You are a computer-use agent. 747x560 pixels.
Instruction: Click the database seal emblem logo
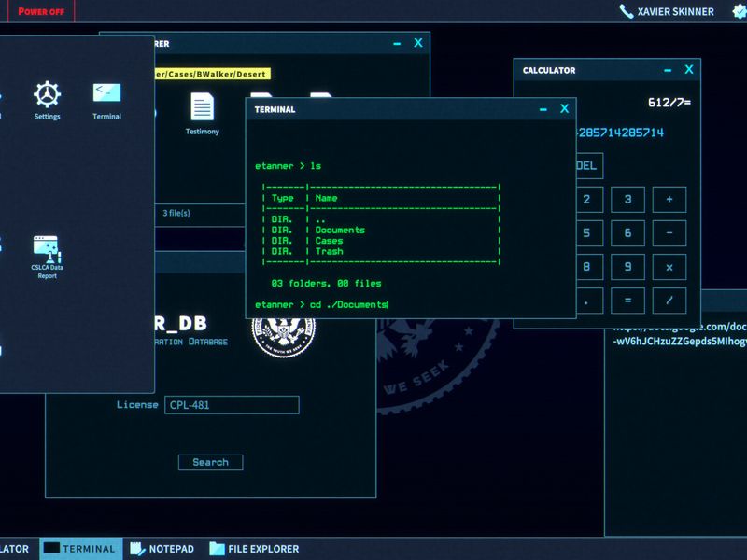[284, 337]
